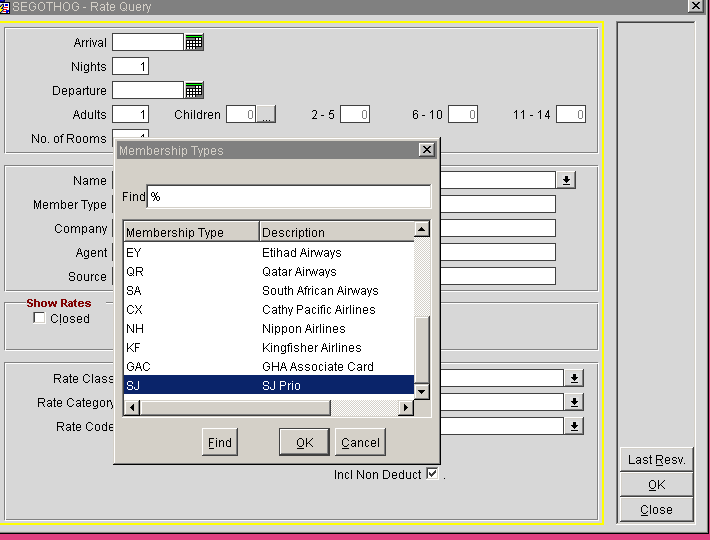Click the Find button in Membership Types
The image size is (710, 540).
220,442
